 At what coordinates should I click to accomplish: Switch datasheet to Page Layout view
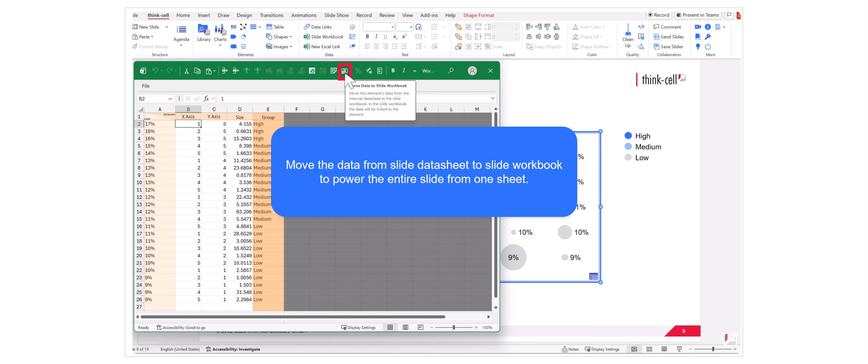[405, 327]
